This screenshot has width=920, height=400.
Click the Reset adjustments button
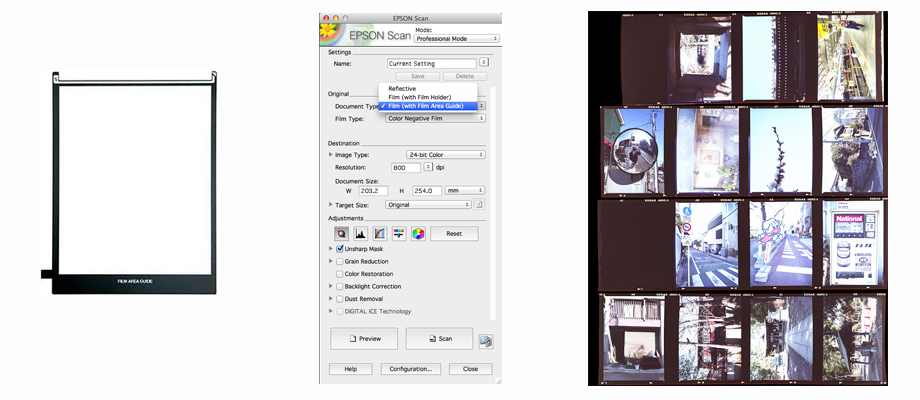(454, 234)
